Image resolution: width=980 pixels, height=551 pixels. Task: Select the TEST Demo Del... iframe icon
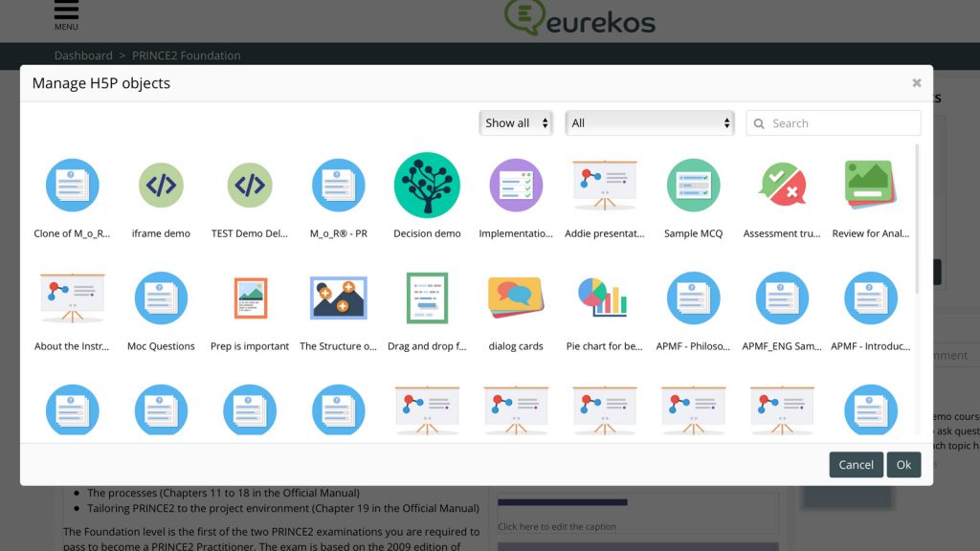coord(250,186)
